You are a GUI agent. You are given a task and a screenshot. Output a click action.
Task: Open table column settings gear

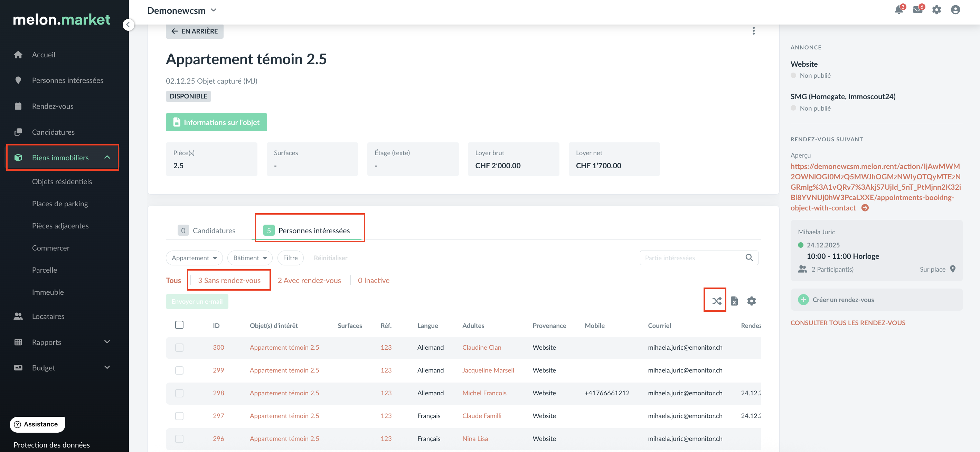click(x=751, y=301)
